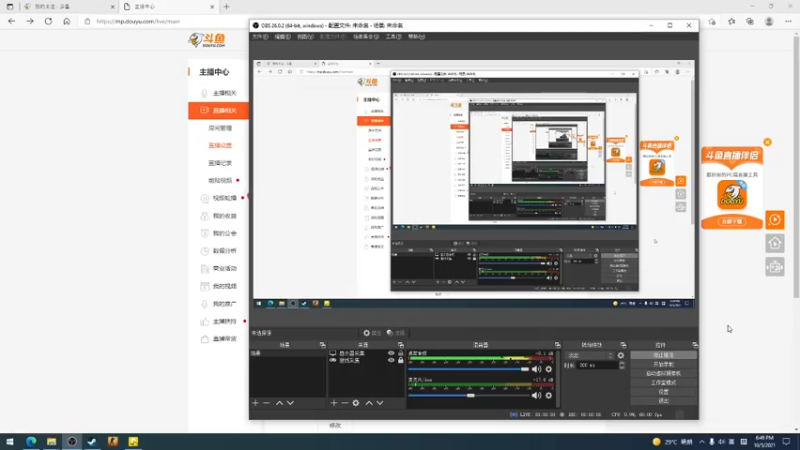The width and height of the screenshot is (800, 450).
Task: Toggle lock on second source row
Action: click(x=401, y=360)
